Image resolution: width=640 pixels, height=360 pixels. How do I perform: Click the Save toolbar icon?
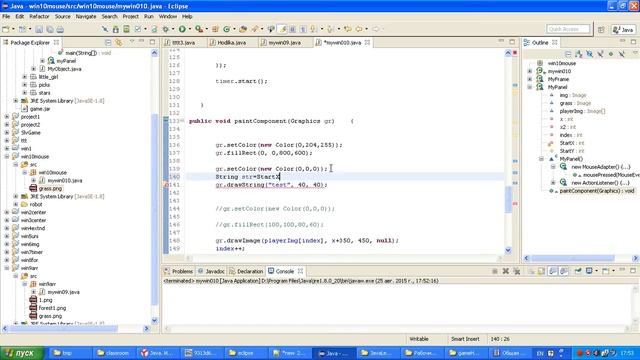(x=39, y=29)
